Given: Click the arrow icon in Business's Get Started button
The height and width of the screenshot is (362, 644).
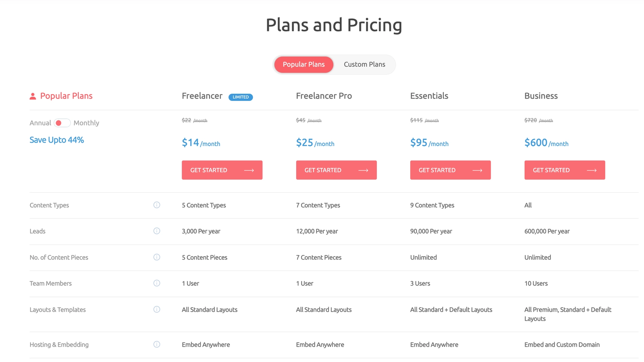Looking at the screenshot, I should (x=592, y=170).
